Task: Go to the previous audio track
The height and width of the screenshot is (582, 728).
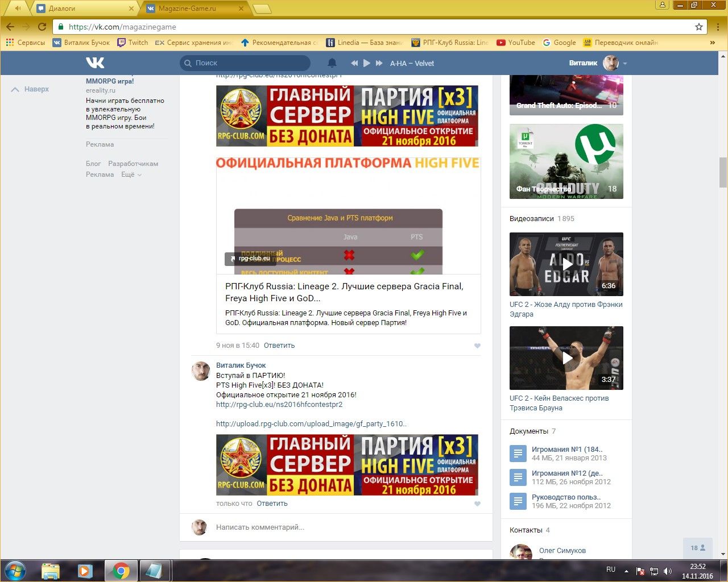Action: (354, 63)
